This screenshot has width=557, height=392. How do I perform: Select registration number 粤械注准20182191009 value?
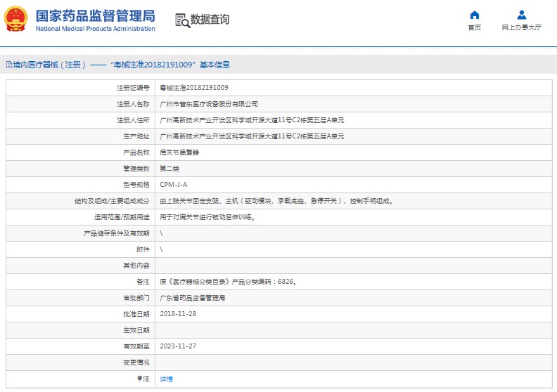[x=194, y=88]
